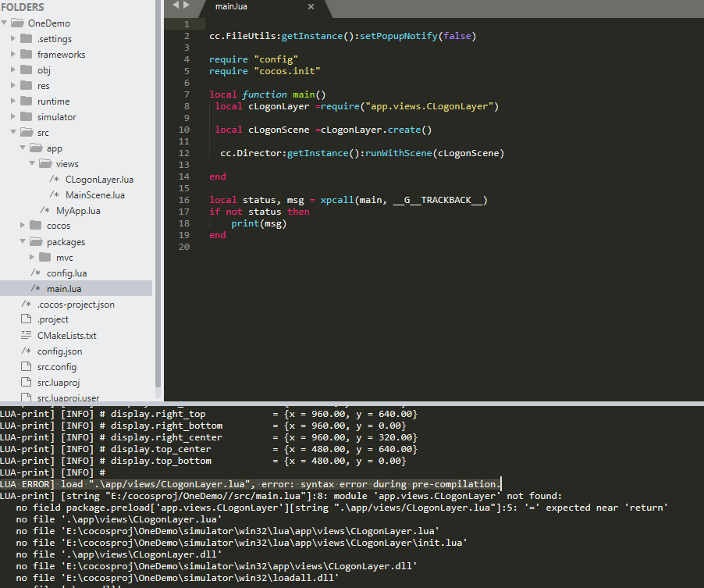Open config.json in the sidebar
Screen dimensions: 704x588
(60, 351)
